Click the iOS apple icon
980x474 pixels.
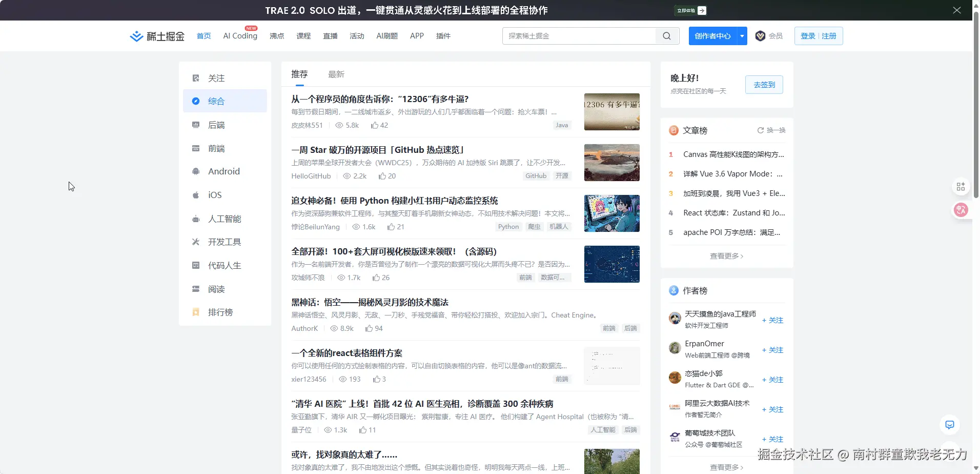pos(196,195)
